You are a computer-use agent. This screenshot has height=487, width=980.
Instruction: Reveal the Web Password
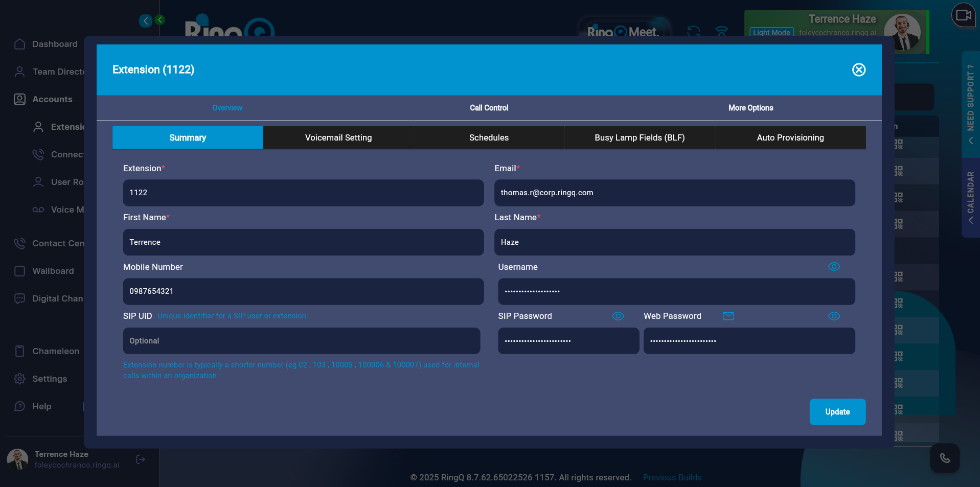(834, 316)
